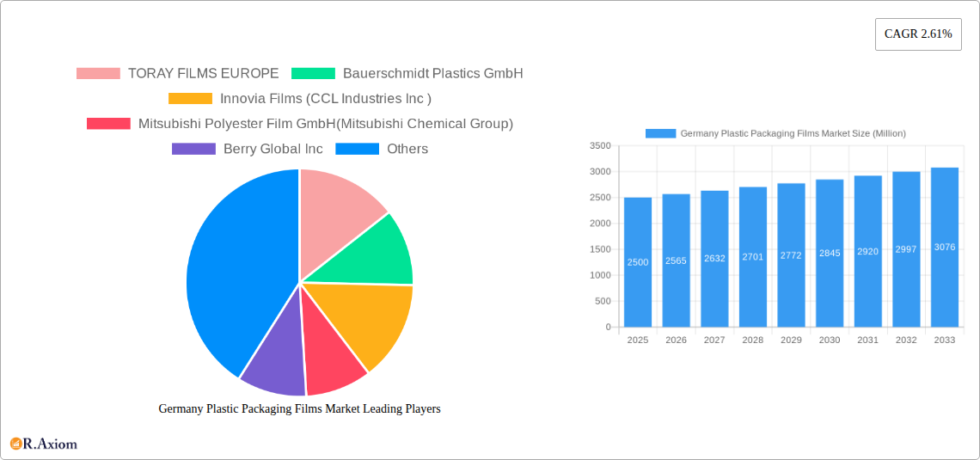Click the 2031 bar showing 2920
Image resolution: width=980 pixels, height=460 pixels.
point(868,251)
